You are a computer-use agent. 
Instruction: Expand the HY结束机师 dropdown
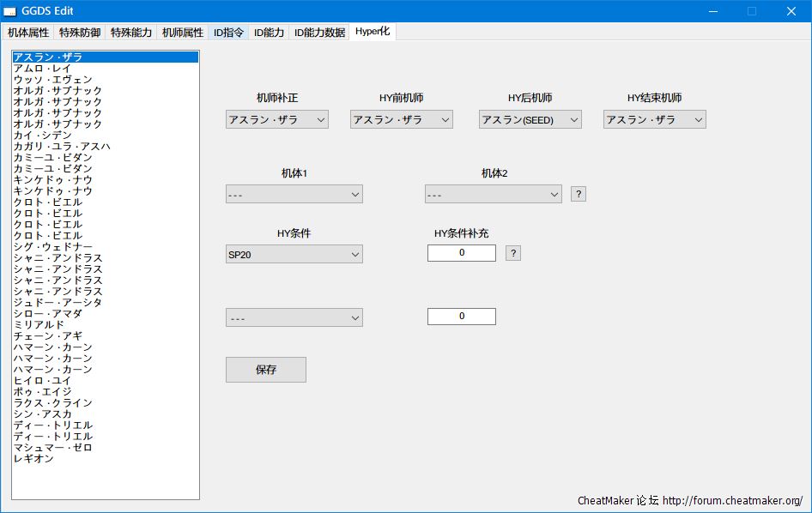[x=654, y=120]
